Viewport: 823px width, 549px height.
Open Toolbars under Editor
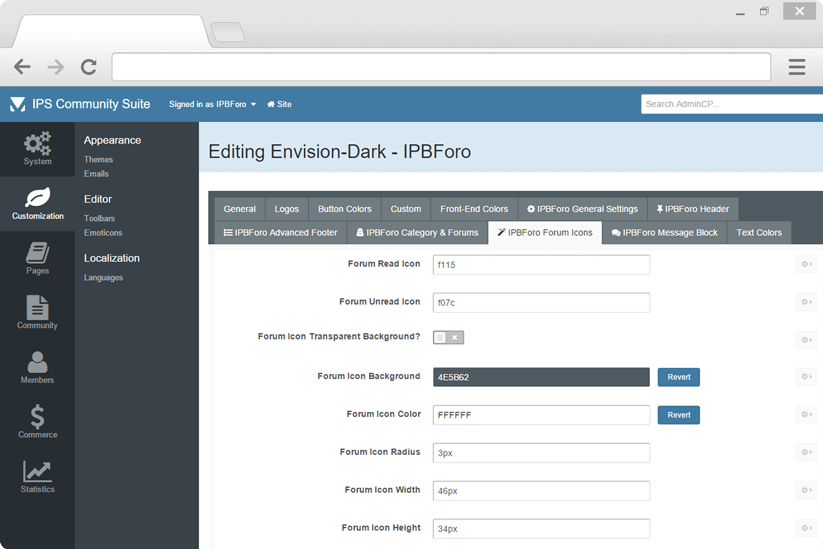click(x=99, y=218)
